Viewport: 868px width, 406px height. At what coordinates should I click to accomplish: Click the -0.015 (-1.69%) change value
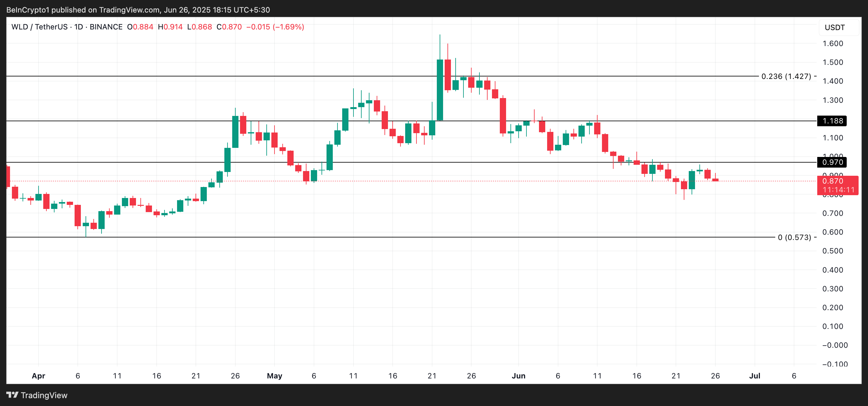click(x=275, y=27)
